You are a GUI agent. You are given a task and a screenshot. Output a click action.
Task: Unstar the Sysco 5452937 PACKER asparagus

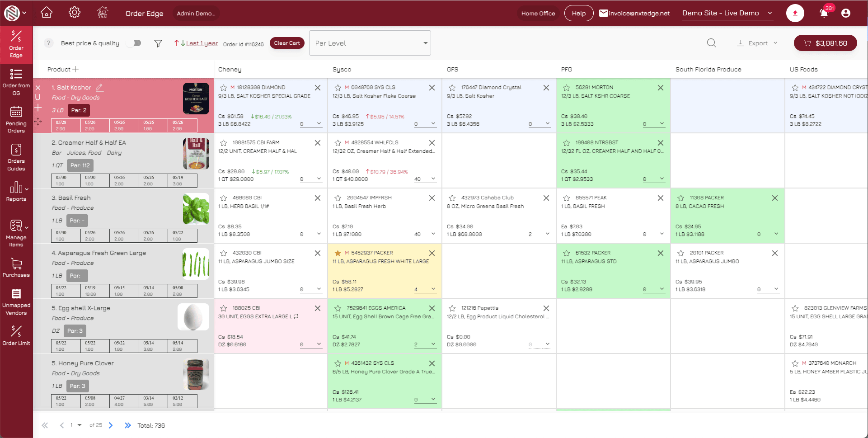coord(338,253)
